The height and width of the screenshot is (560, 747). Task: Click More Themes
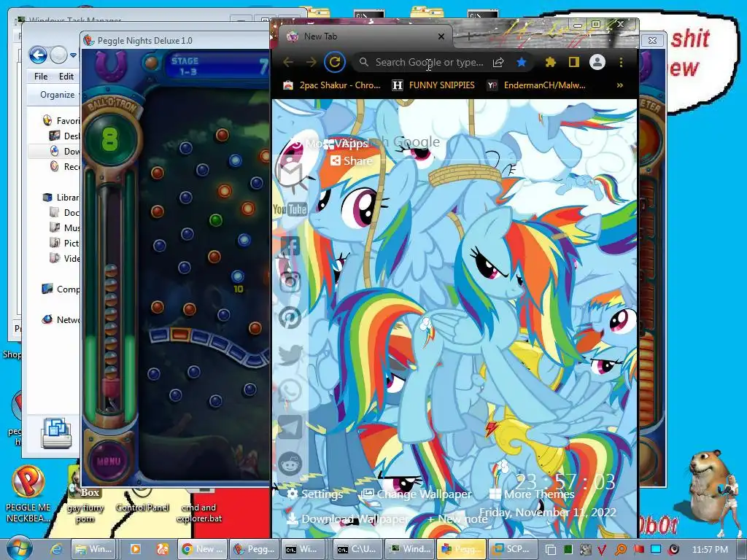point(532,494)
